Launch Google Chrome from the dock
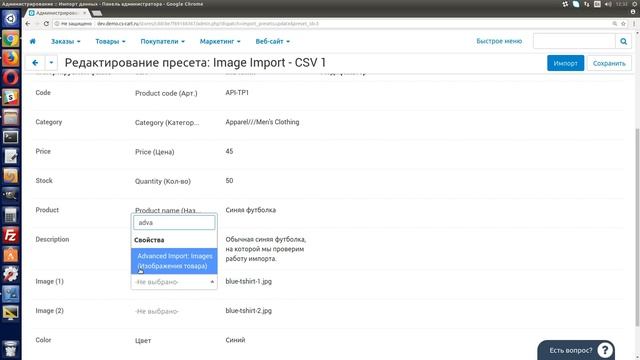 tap(11, 39)
